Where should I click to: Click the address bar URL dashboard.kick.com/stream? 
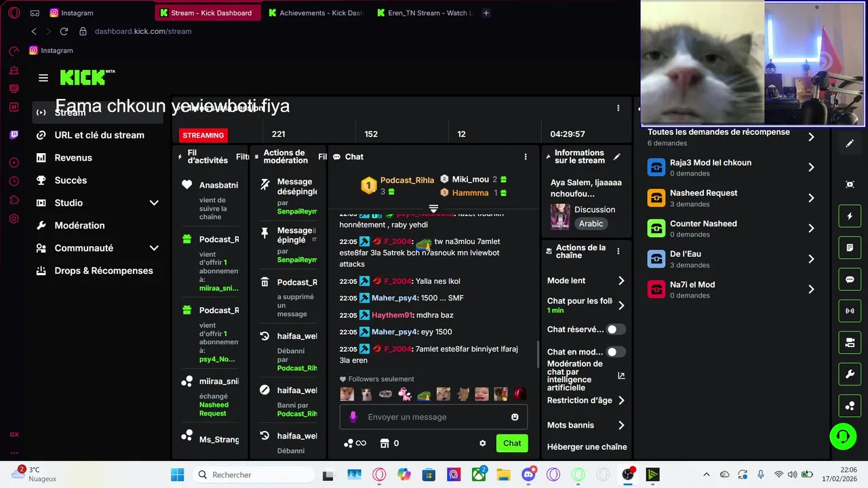tap(143, 31)
